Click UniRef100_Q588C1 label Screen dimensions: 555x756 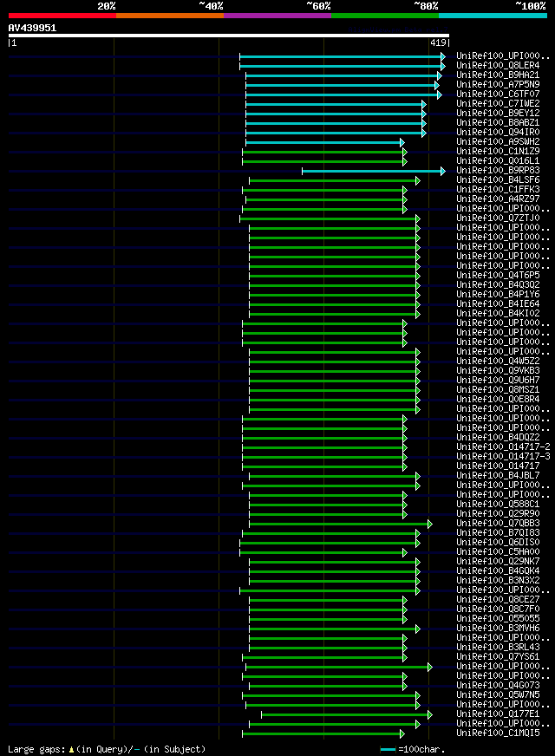[498, 505]
